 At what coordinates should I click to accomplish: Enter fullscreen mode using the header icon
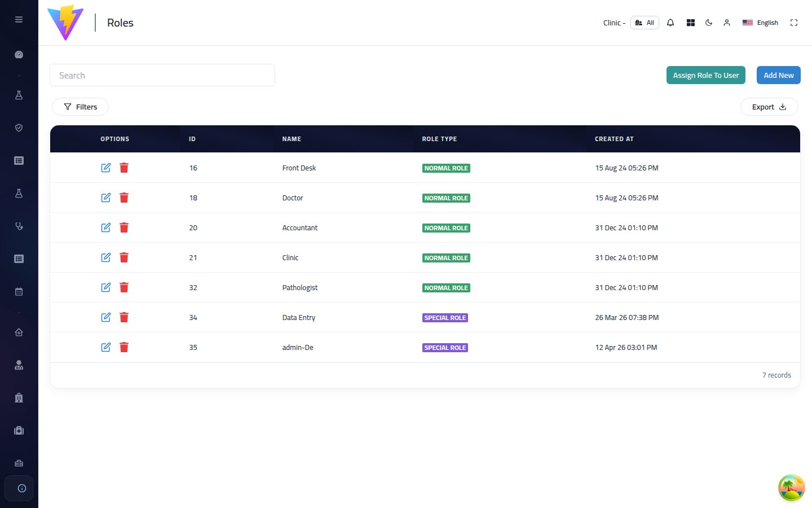coord(794,23)
